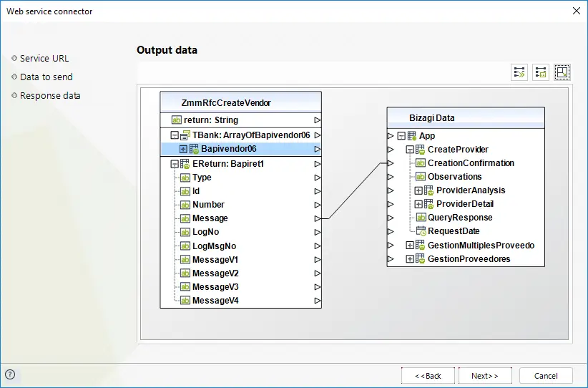The image size is (588, 388).
Task: Click the attribute icon beside LogMsgNo
Action: click(185, 246)
